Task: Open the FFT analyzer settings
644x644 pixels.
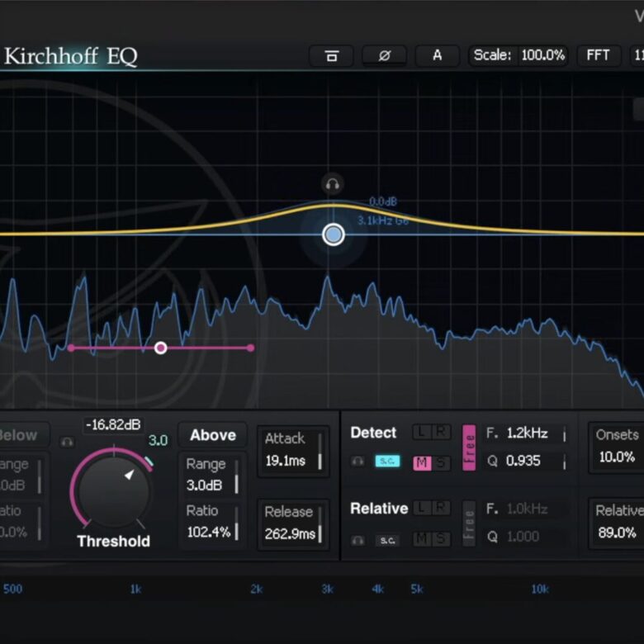Action: pyautogui.click(x=598, y=55)
